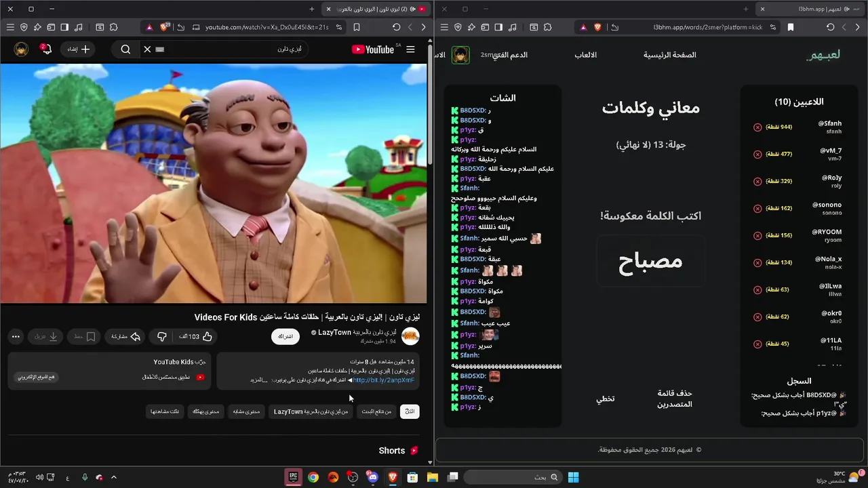
Task: Clear the YouTube search box with X
Action: click(147, 49)
